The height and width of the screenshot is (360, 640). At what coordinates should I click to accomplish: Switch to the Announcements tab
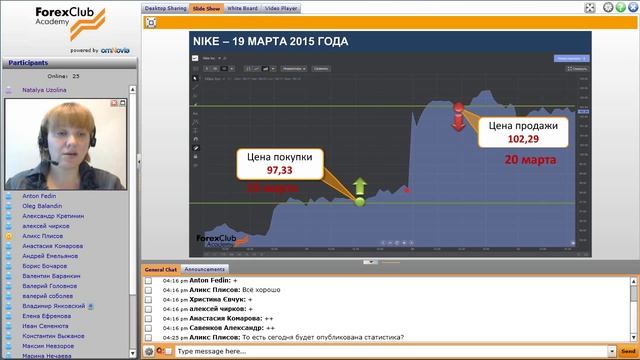click(x=204, y=269)
